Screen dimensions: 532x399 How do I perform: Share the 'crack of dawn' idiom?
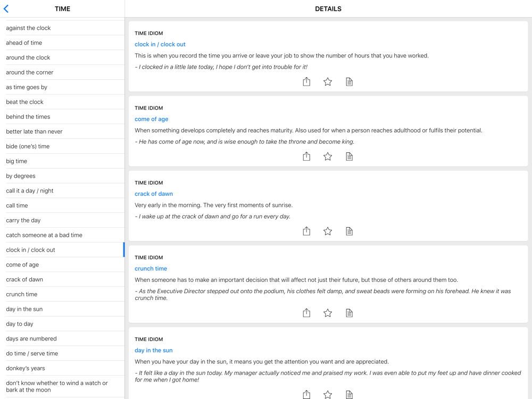(306, 231)
